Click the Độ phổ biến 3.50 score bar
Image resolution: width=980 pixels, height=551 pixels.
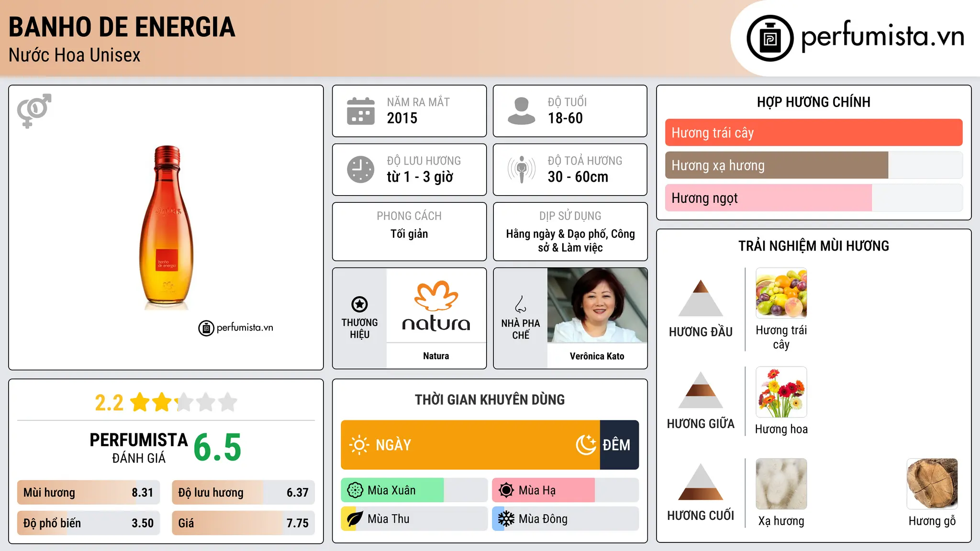[89, 523]
